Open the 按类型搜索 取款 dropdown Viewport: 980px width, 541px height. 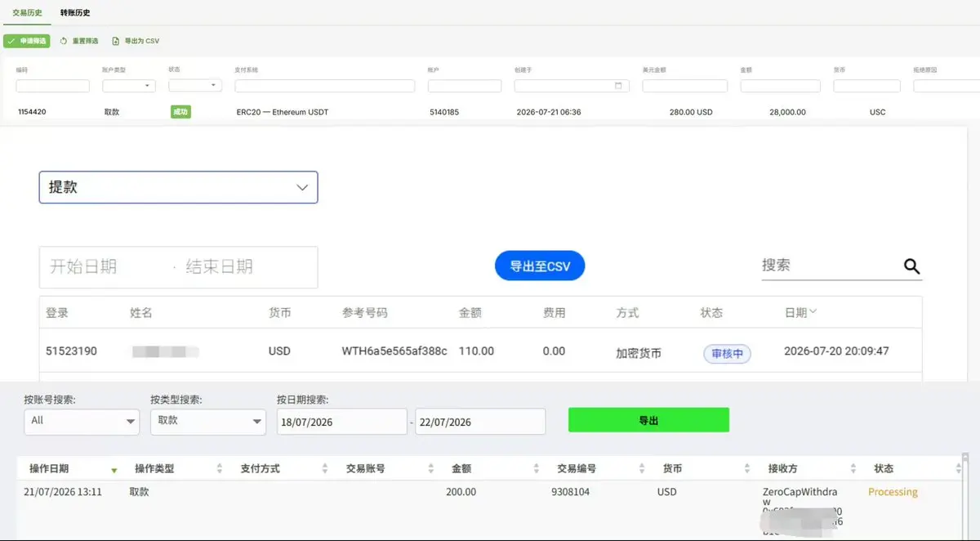point(208,421)
